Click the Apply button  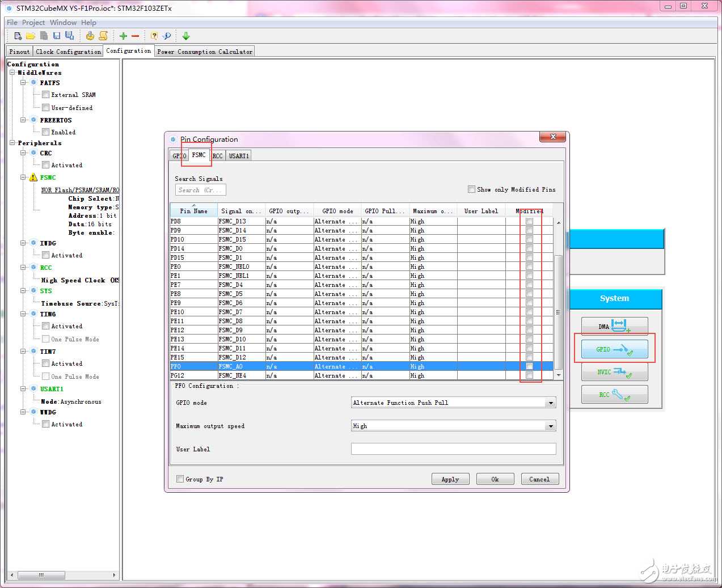click(x=450, y=479)
